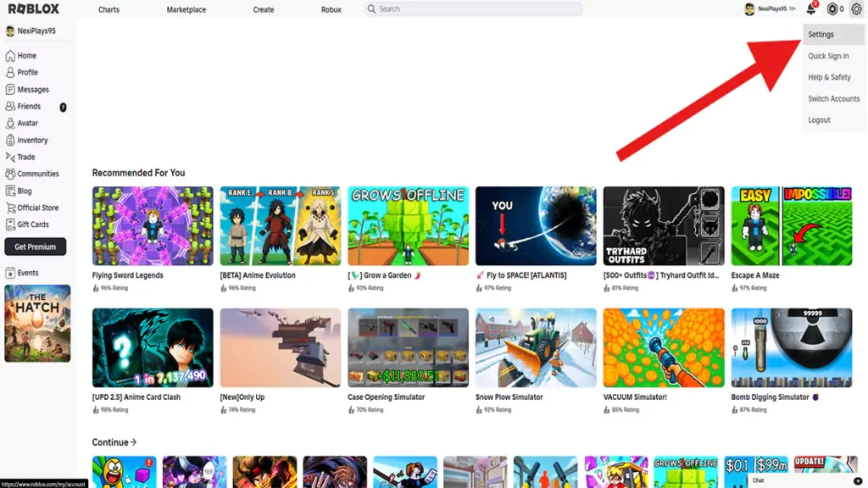The width and height of the screenshot is (868, 488).
Task: Open Anime Evolution game thumbnail
Action: click(x=281, y=225)
